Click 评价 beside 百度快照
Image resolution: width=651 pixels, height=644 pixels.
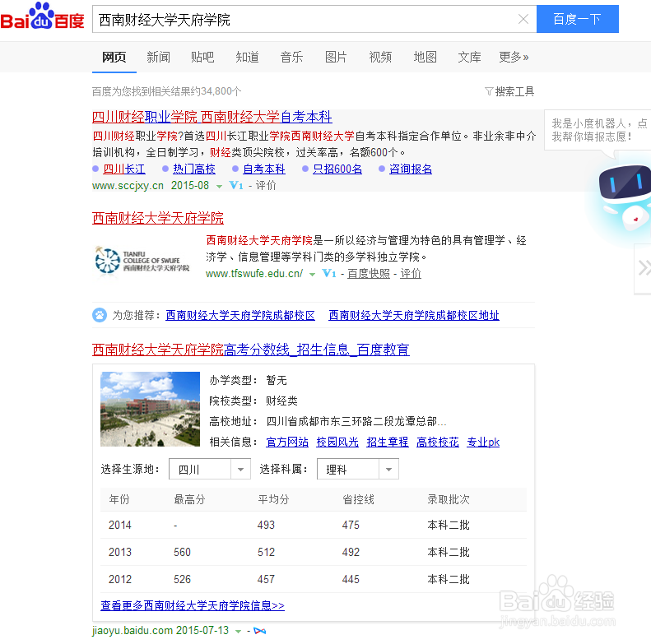pos(411,273)
